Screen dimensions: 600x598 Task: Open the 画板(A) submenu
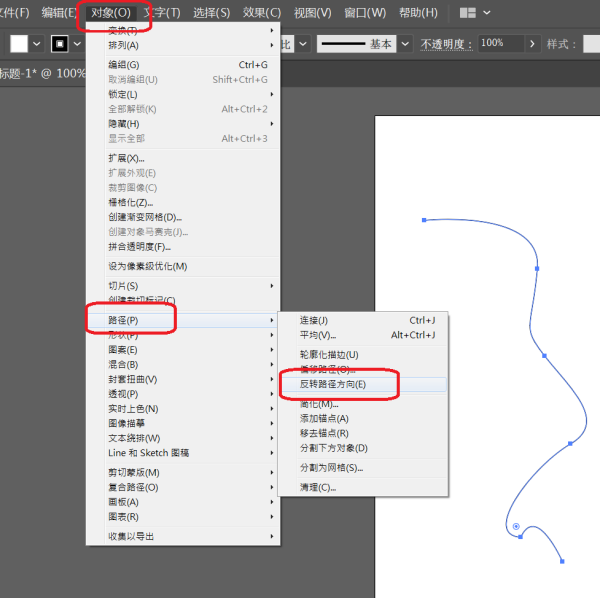tap(183, 502)
